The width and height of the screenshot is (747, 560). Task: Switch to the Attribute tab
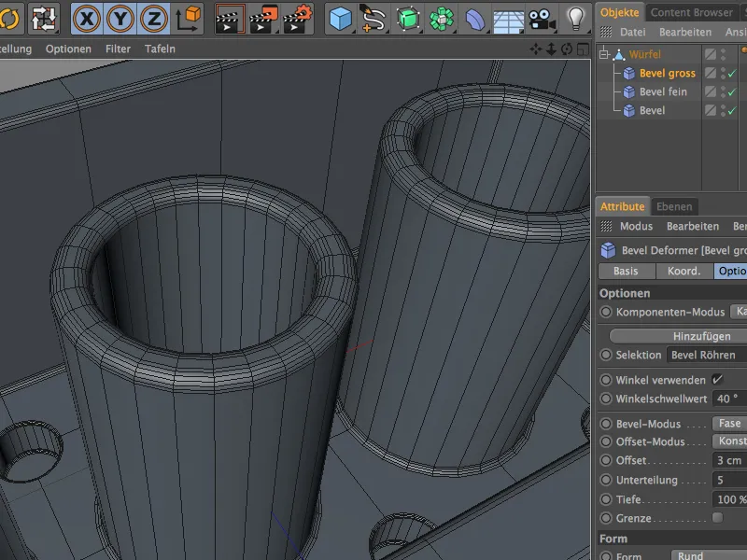(x=622, y=206)
